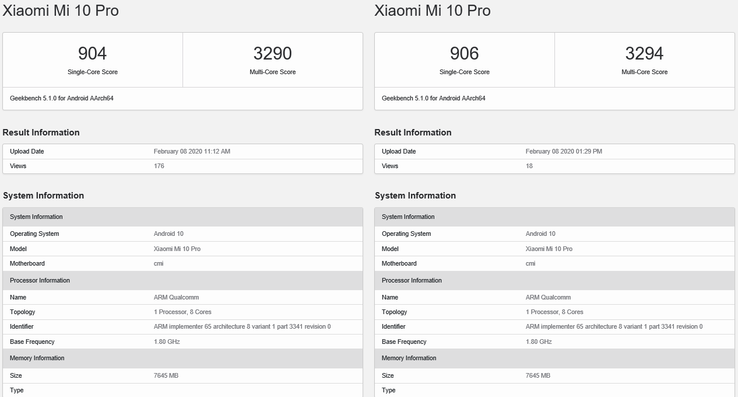Click left Model value 'Xiaomi Mi 10 Pro'
Viewport: 738px width, 397px height.
(177, 249)
